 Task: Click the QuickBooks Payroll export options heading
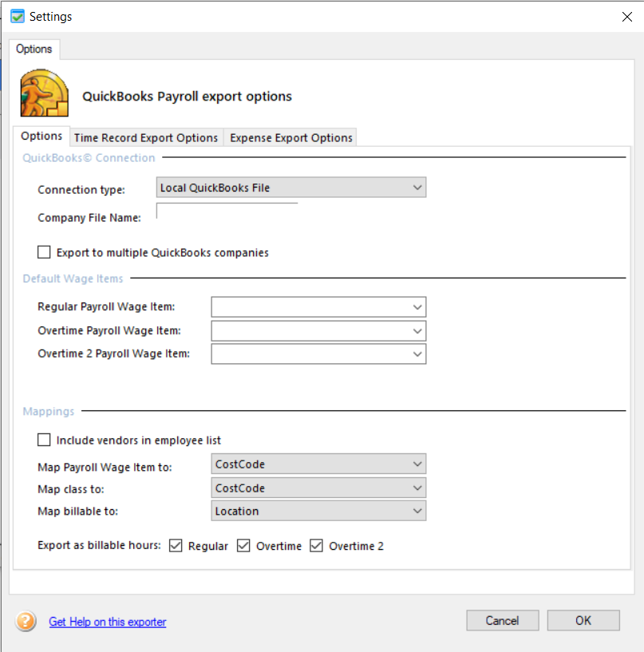click(187, 97)
